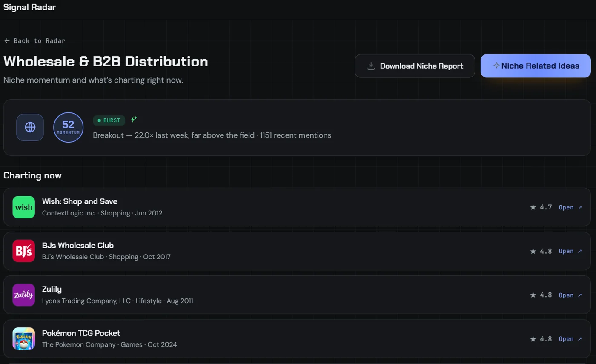Click the BJ's Wholesale Club app icon
Image resolution: width=596 pixels, height=364 pixels.
tap(24, 251)
